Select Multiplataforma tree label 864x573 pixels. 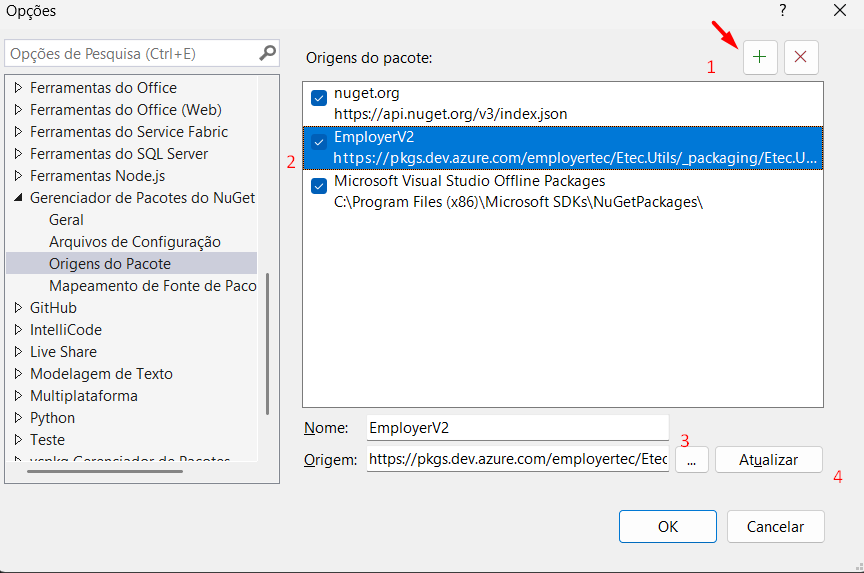(84, 396)
